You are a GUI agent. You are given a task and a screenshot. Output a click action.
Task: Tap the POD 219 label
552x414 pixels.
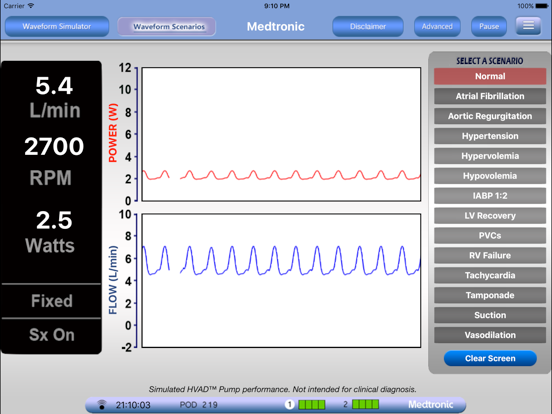coord(199,405)
